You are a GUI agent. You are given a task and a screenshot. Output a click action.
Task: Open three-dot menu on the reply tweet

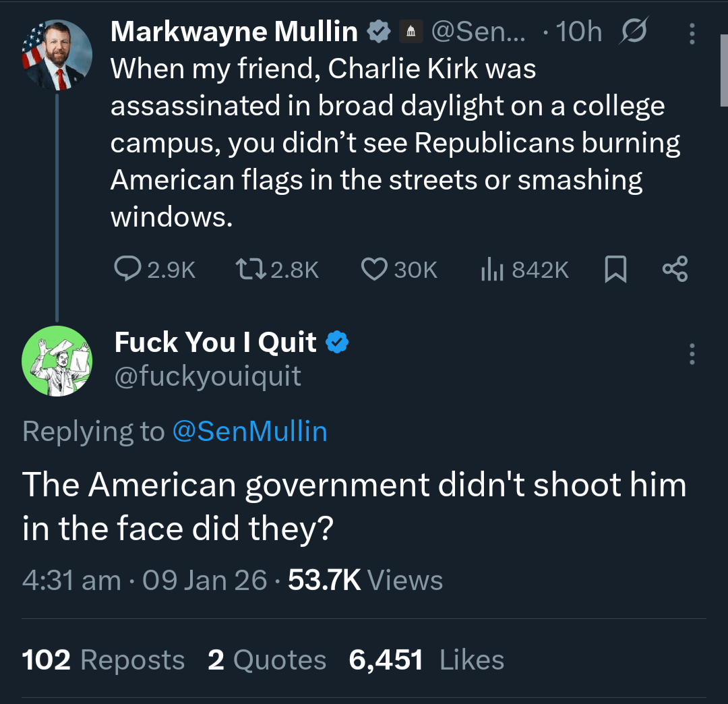[692, 354]
